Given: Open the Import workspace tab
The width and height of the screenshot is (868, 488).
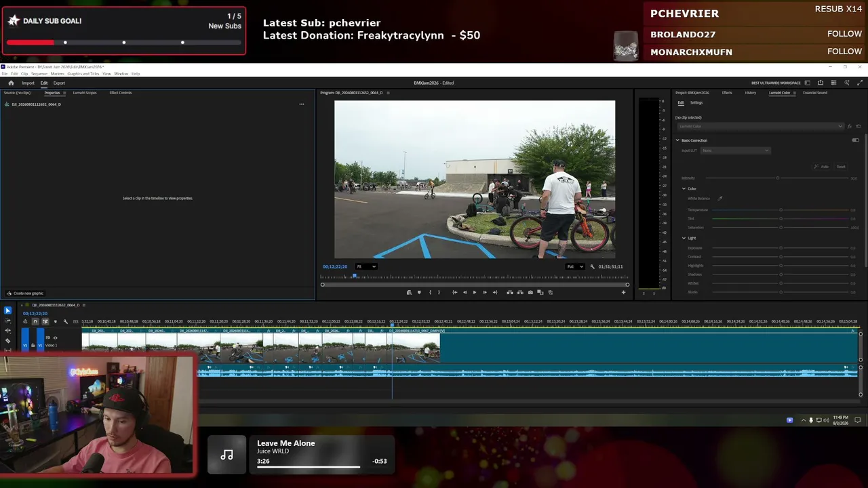Looking at the screenshot, I should [x=28, y=83].
